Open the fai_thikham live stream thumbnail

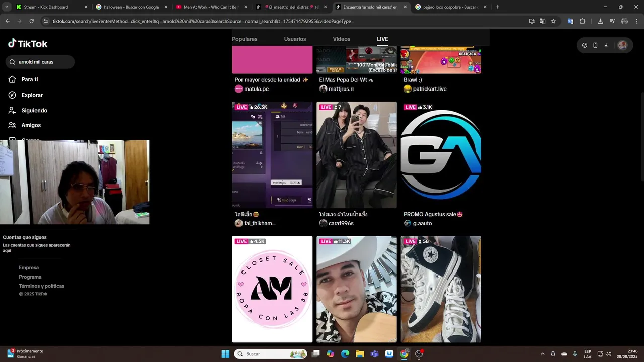click(x=272, y=155)
